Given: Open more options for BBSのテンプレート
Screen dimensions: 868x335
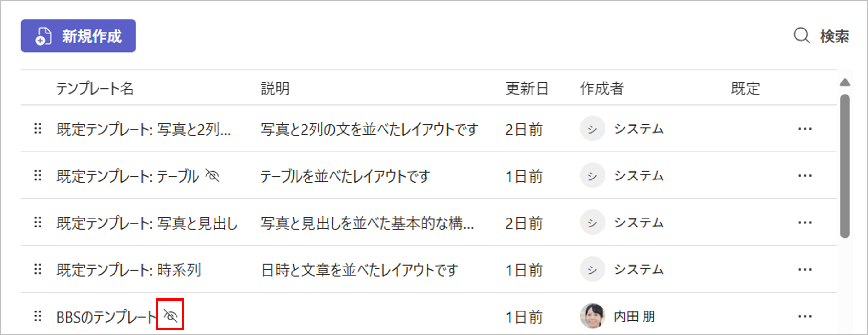Looking at the screenshot, I should click(805, 316).
